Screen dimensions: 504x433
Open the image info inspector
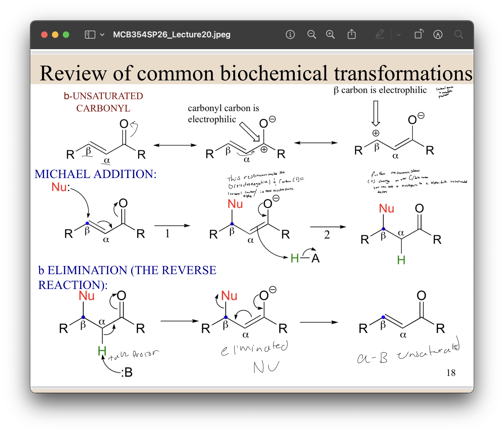[290, 35]
